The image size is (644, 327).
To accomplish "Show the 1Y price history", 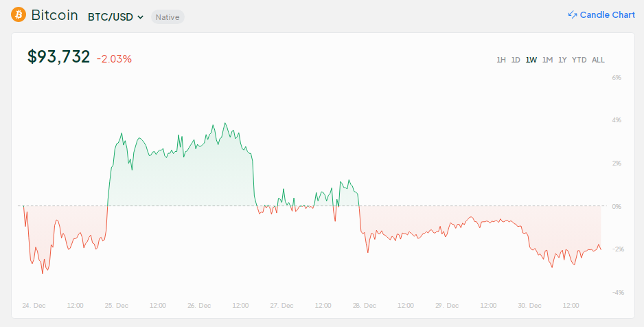I will (x=562, y=60).
